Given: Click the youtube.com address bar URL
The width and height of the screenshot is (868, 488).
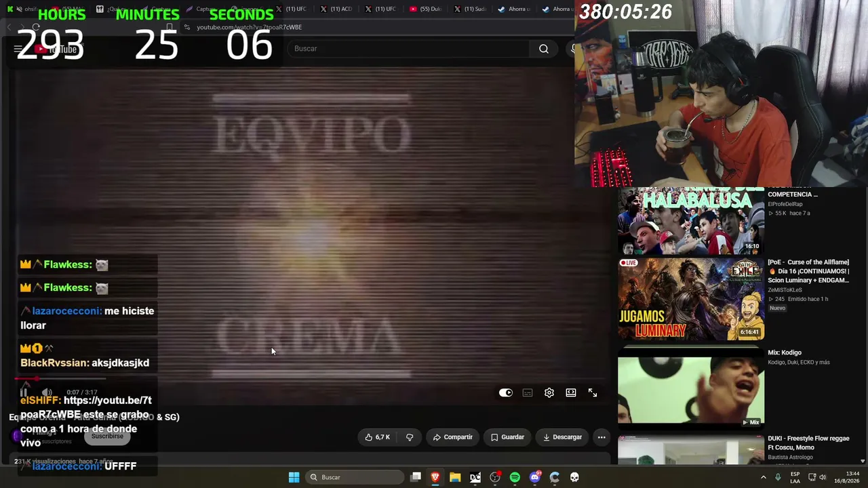Looking at the screenshot, I should tap(250, 27).
